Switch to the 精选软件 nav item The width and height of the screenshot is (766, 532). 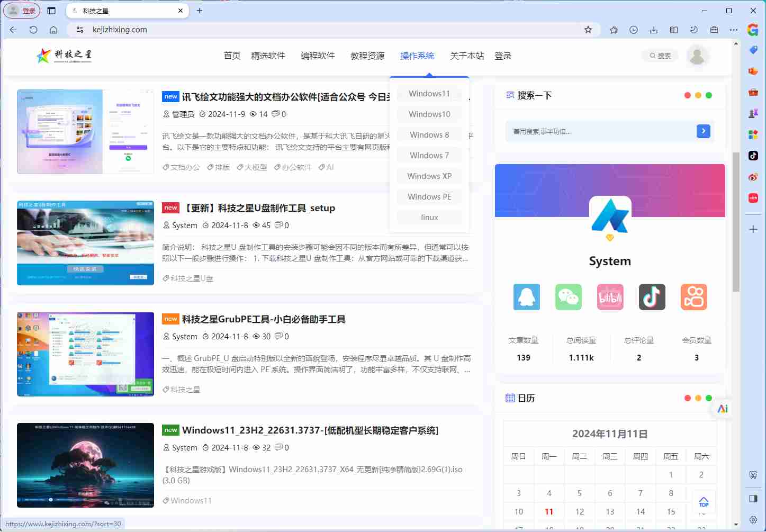[x=268, y=56]
